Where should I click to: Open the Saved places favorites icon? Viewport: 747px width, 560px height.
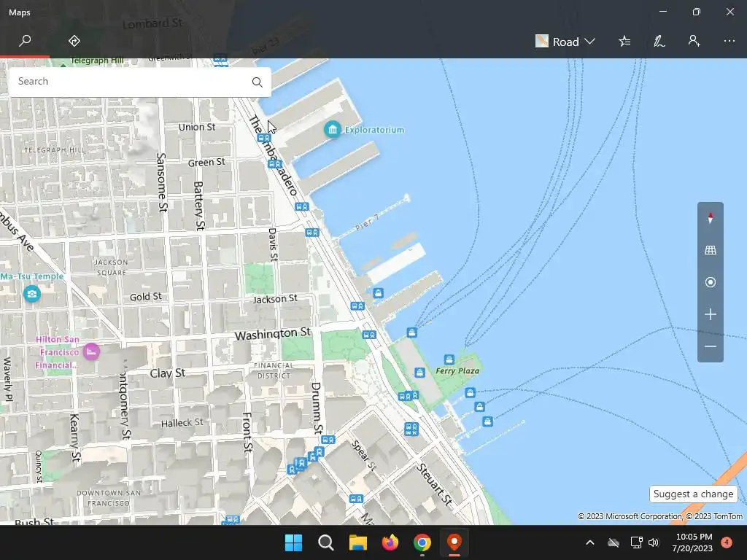click(x=624, y=42)
